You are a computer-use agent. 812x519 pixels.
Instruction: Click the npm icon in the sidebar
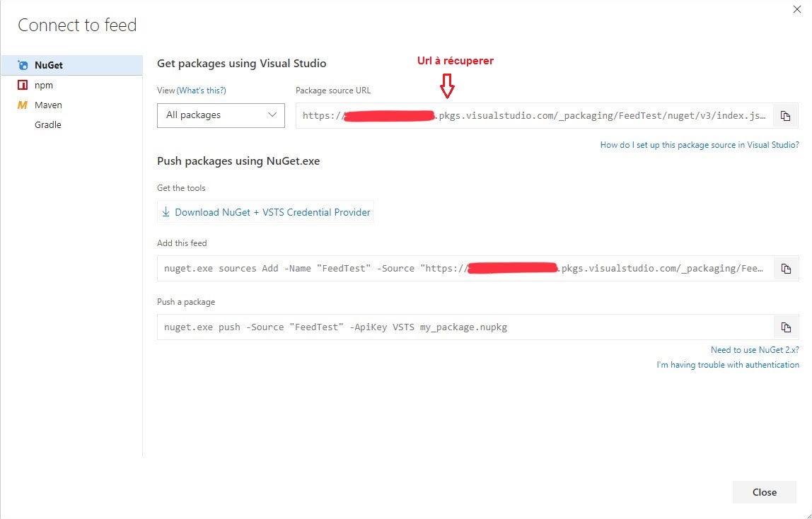pos(23,85)
